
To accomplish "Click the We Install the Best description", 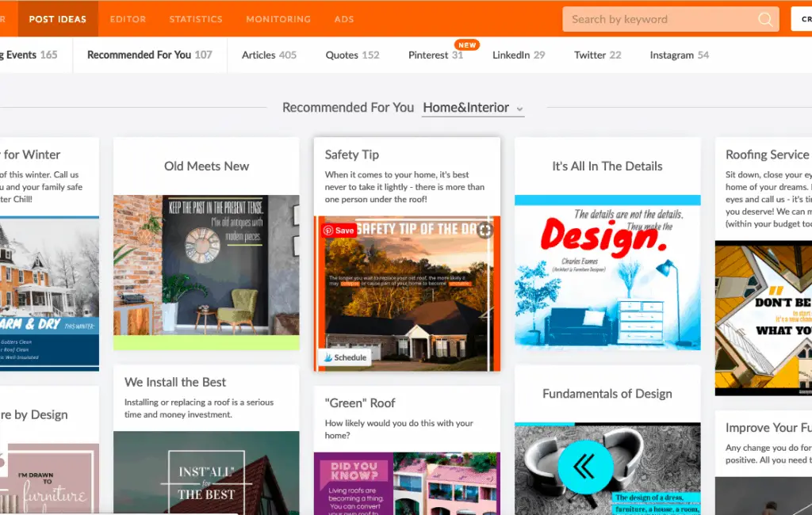I will [199, 408].
